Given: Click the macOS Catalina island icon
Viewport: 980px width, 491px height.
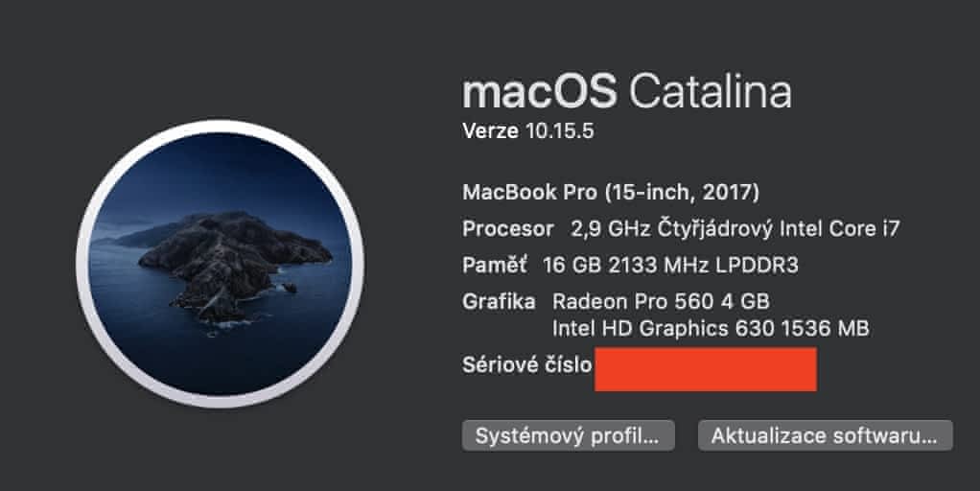Looking at the screenshot, I should pos(219,264).
